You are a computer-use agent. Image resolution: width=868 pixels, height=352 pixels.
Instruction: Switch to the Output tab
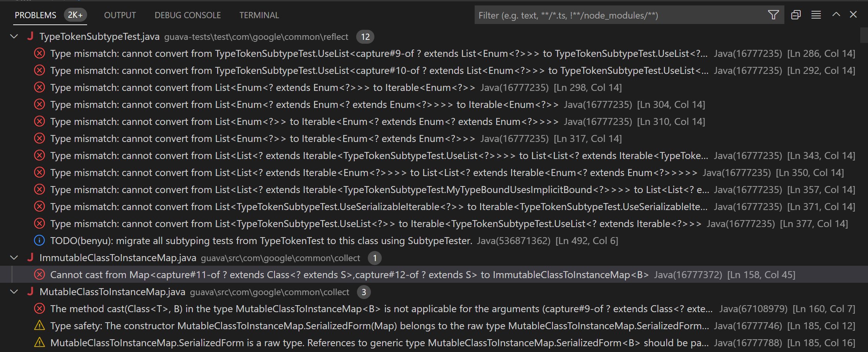tap(120, 15)
